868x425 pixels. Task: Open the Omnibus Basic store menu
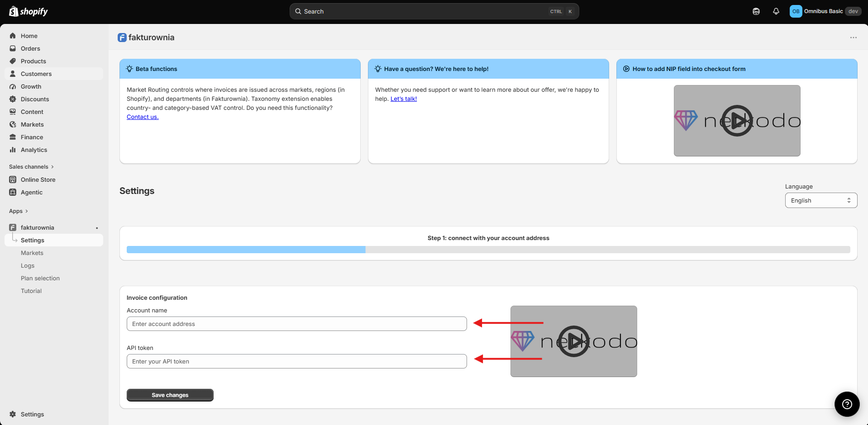(825, 11)
